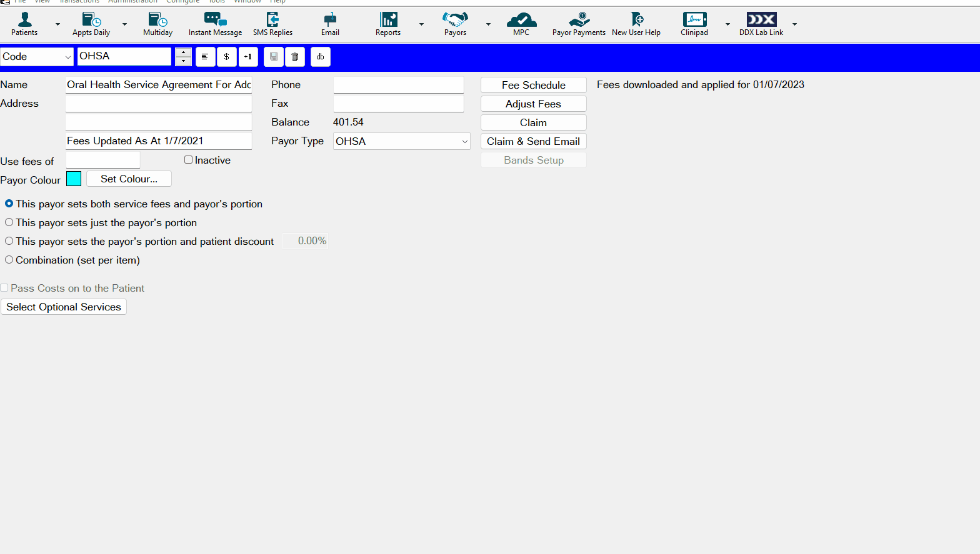Open the MPC cloud icon
The image size is (980, 554).
pos(521,24)
